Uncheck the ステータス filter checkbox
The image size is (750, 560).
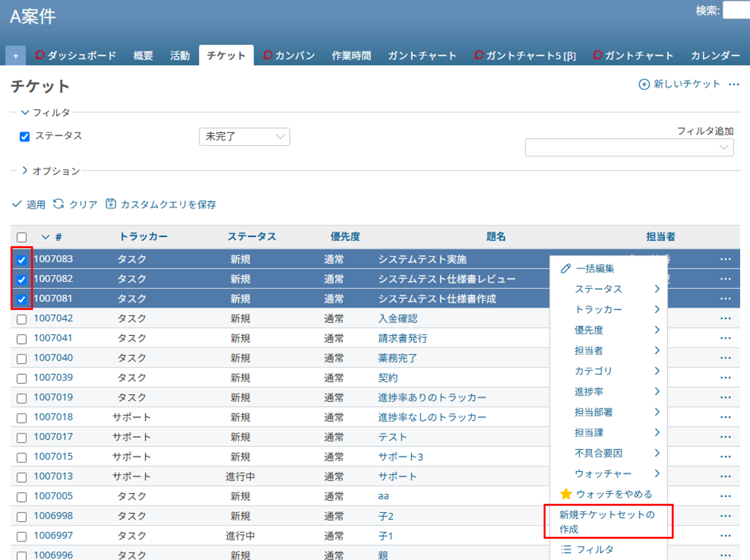click(25, 136)
